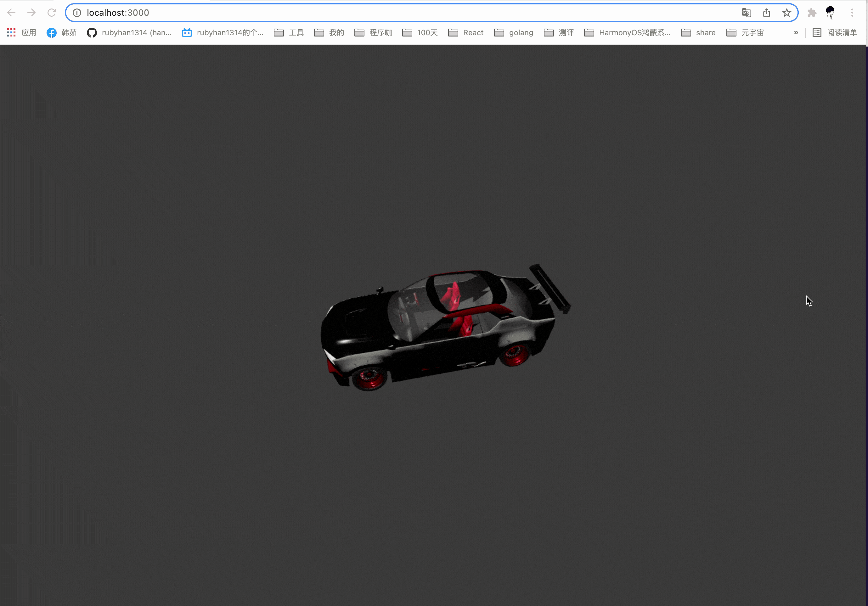Open the extensions puzzle icon
This screenshot has height=606, width=868.
click(812, 13)
